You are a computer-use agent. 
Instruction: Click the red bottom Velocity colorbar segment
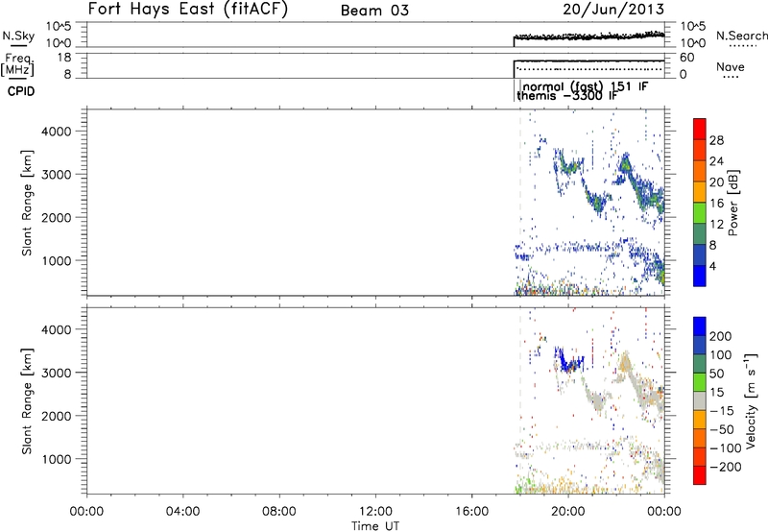click(700, 475)
